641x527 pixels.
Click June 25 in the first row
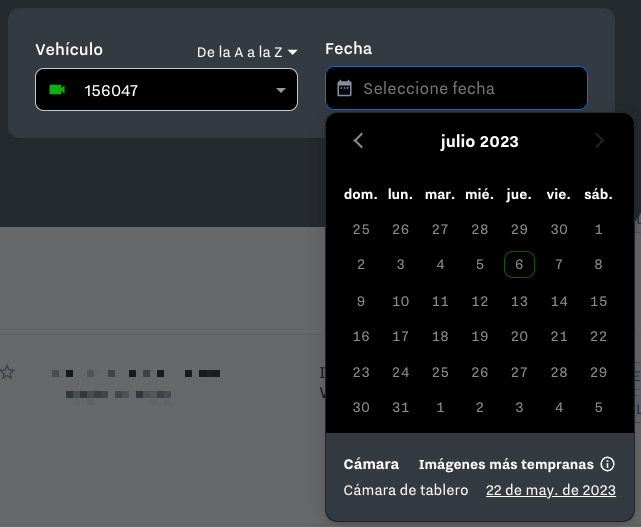361,229
